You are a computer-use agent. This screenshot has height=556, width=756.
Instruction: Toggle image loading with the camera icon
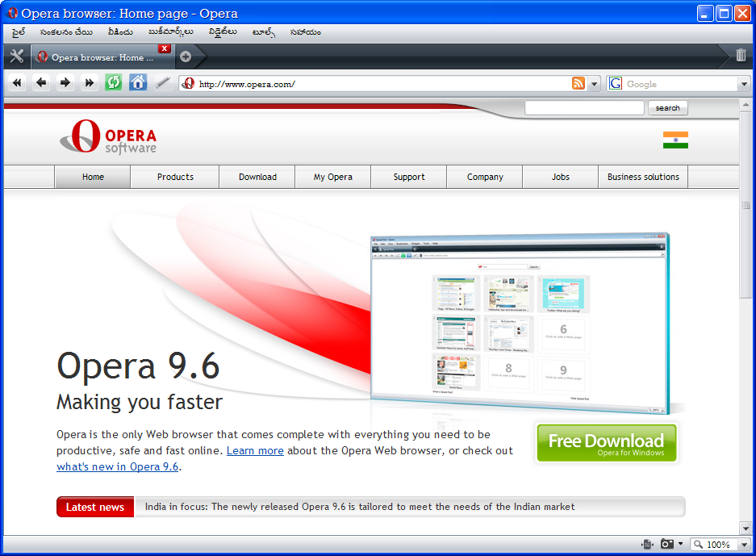667,545
